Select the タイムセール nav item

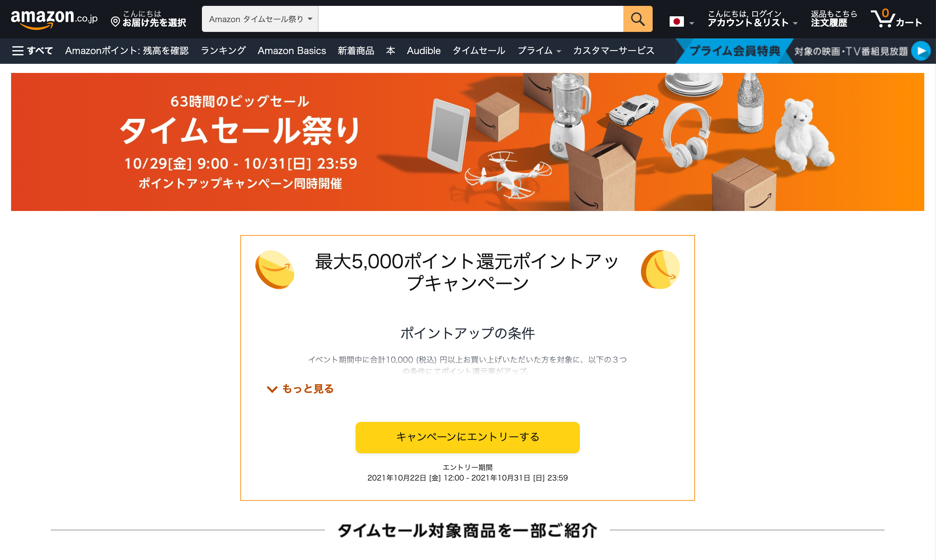pyautogui.click(x=478, y=50)
